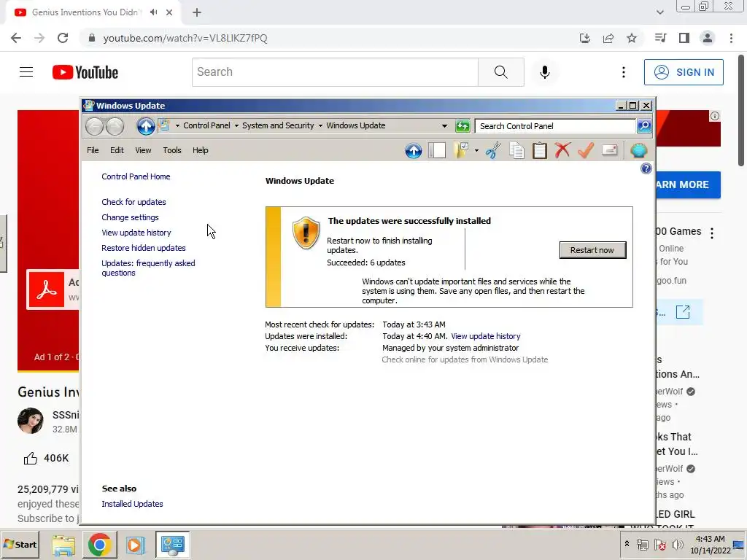Screen dimensions: 747x560
Task: Click the Refresh button beside the address path
Action: point(462,125)
